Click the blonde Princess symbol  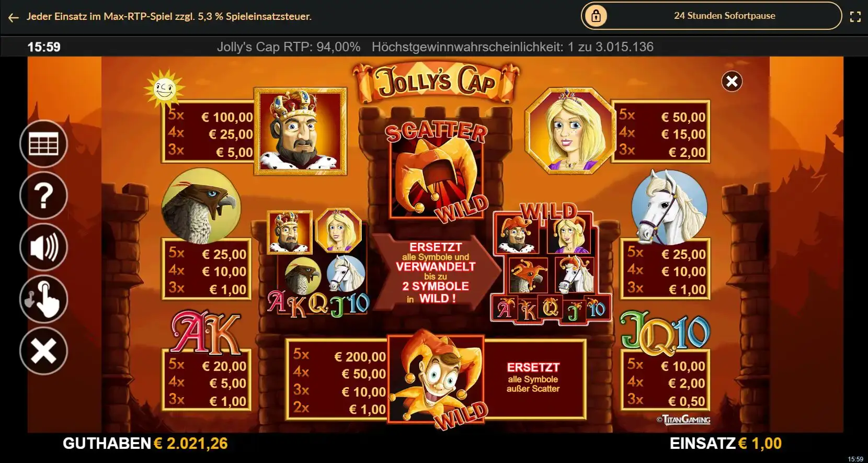click(568, 130)
